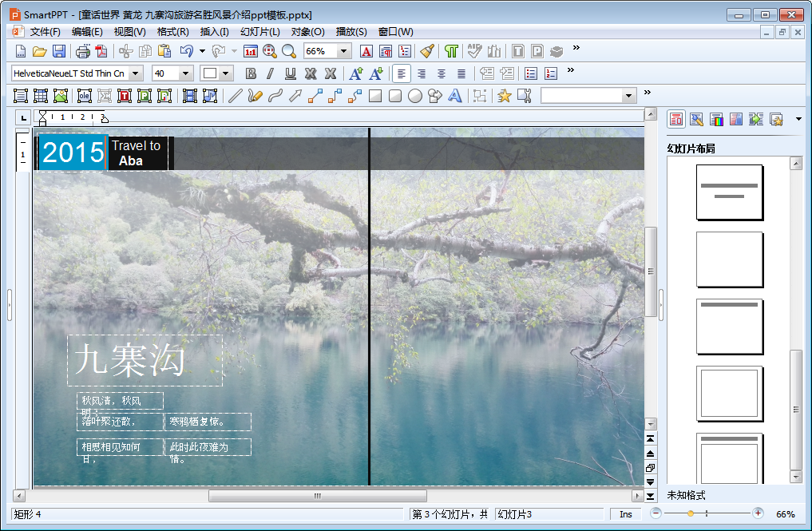Create a new presentation document

[20, 51]
